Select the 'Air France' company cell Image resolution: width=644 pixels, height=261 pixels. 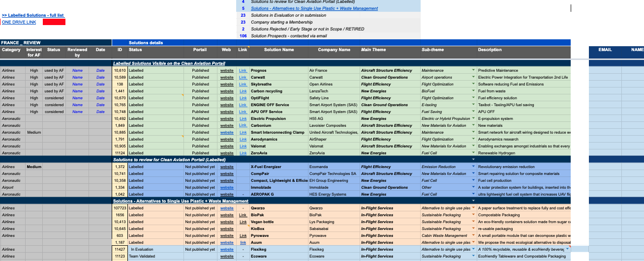click(x=334, y=70)
